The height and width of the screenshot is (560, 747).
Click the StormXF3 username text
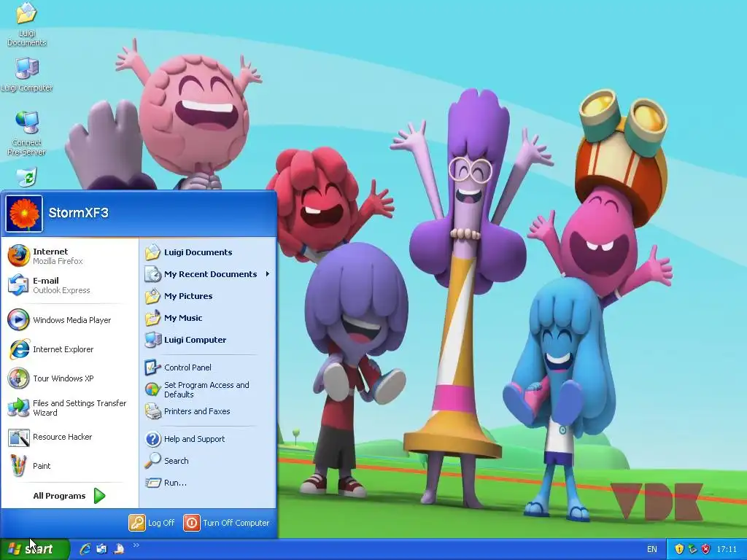pos(79,213)
